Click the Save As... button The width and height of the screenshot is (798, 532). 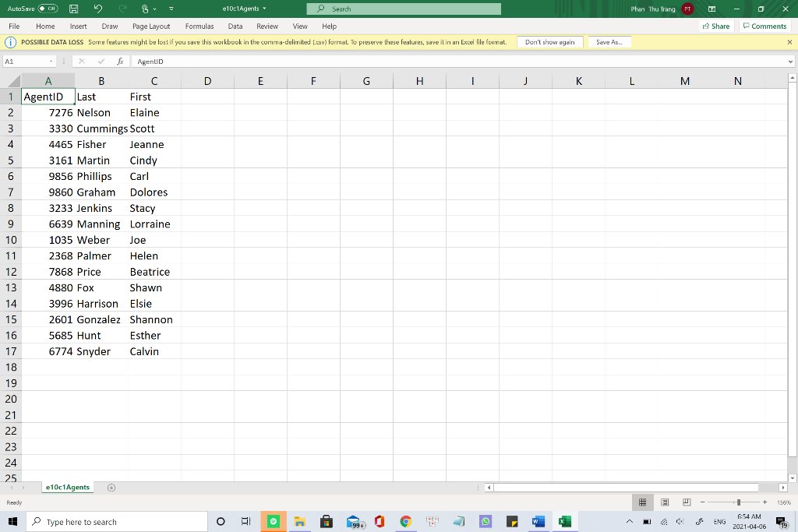[x=609, y=42]
